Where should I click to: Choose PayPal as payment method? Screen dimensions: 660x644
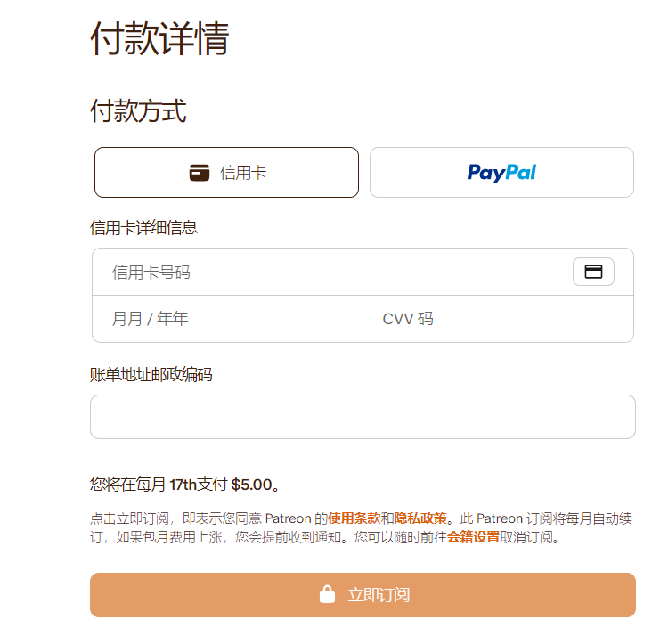click(x=501, y=172)
